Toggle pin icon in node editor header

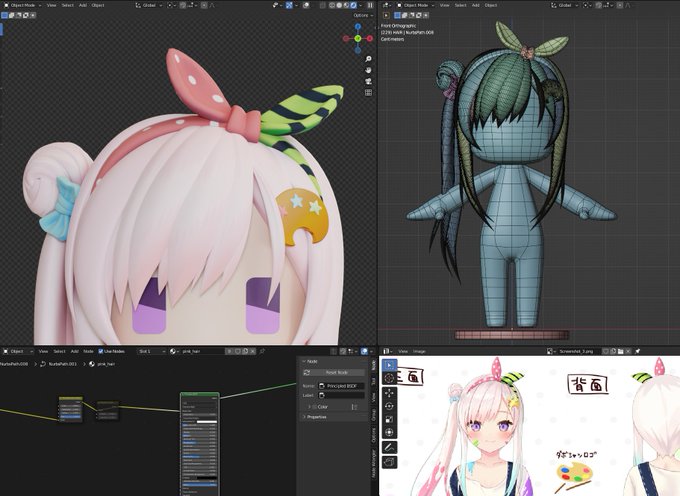click(262, 351)
